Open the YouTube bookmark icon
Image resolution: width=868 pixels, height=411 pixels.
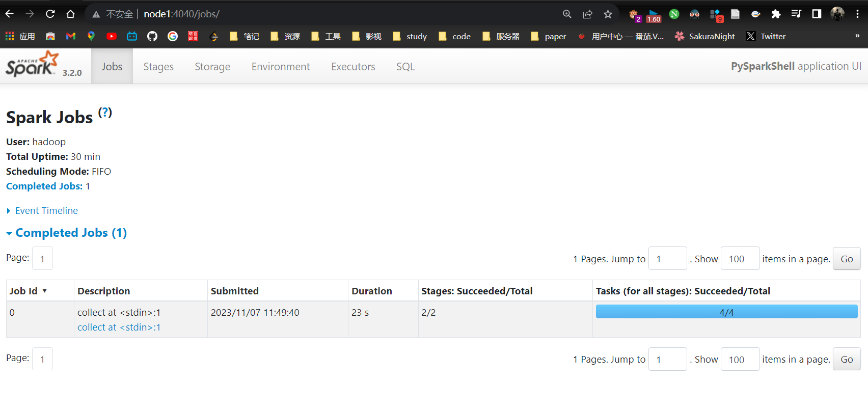coord(112,36)
